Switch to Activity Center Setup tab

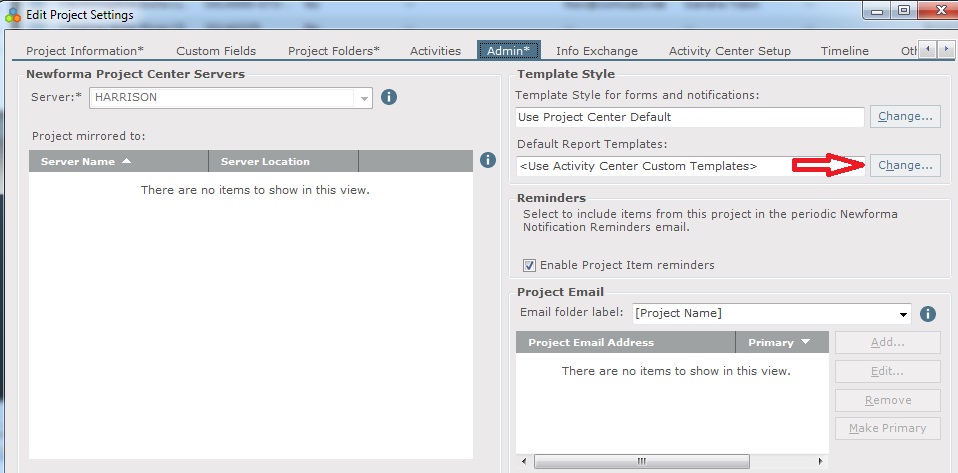pyautogui.click(x=729, y=51)
